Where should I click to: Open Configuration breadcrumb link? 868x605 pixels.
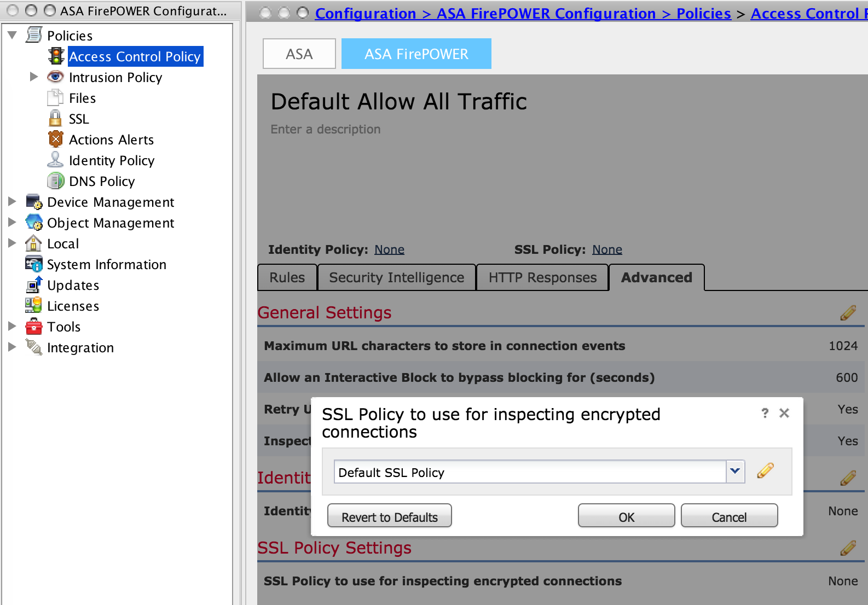[366, 13]
